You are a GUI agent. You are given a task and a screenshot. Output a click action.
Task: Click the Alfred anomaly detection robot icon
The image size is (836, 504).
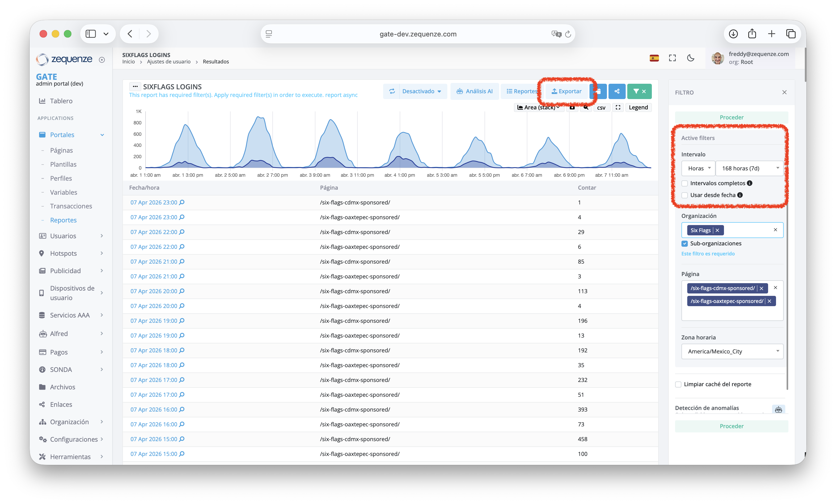coord(778,409)
